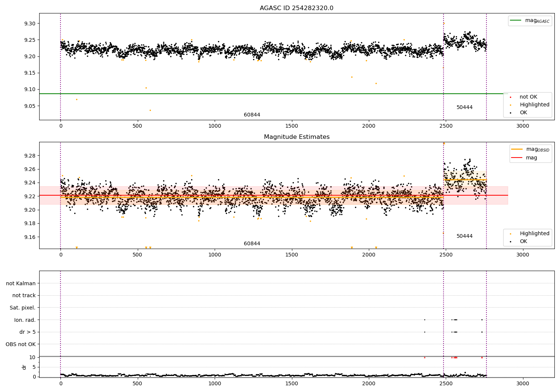Click the red mag horizontal line in the middle panel

[274, 195]
